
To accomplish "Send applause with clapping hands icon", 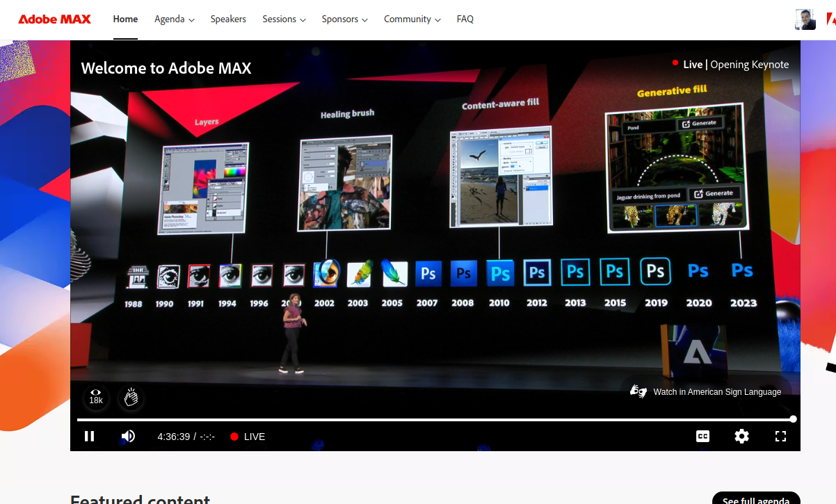I will pyautogui.click(x=131, y=397).
